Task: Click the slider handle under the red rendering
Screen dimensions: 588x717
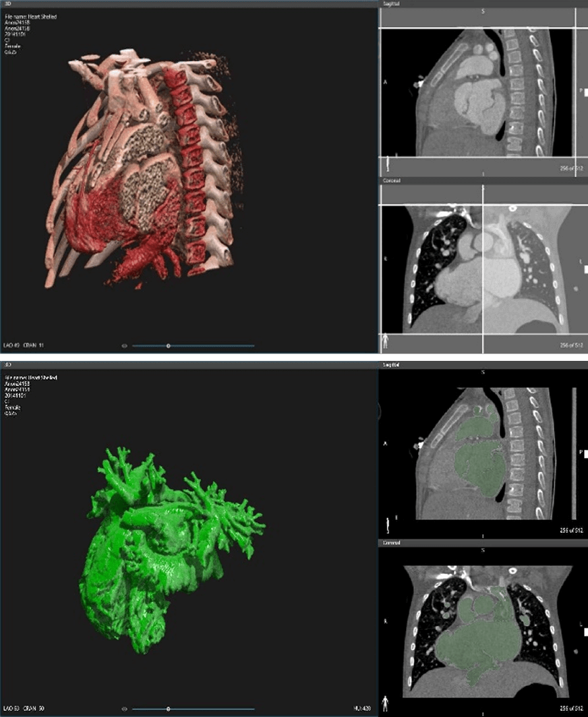Action: point(168,345)
